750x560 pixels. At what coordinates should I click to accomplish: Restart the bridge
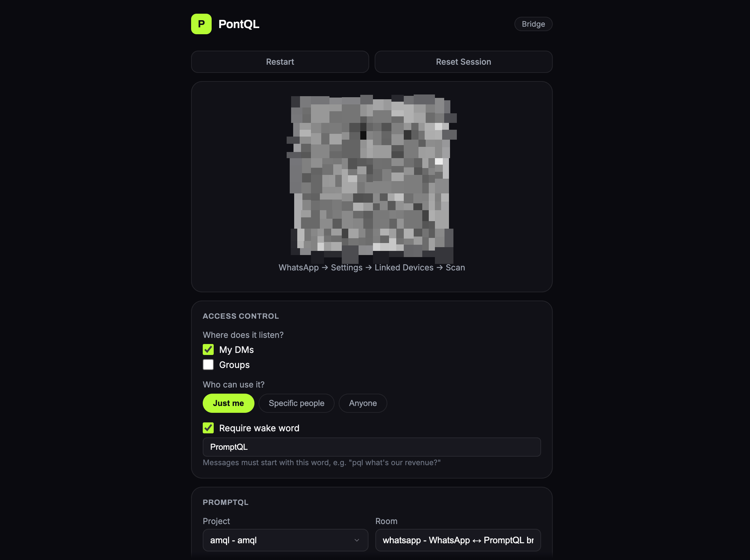[280, 62]
